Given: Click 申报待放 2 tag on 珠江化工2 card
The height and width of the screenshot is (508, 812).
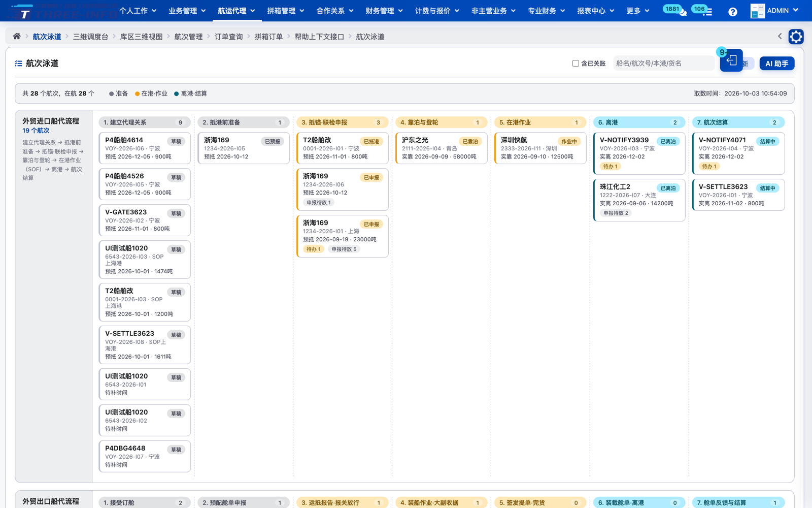Looking at the screenshot, I should pos(616,213).
